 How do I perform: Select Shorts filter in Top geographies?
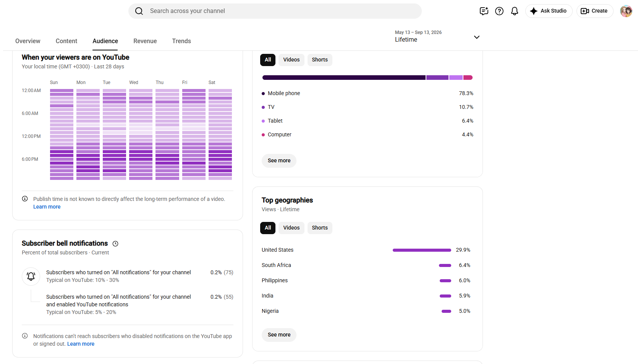click(320, 228)
